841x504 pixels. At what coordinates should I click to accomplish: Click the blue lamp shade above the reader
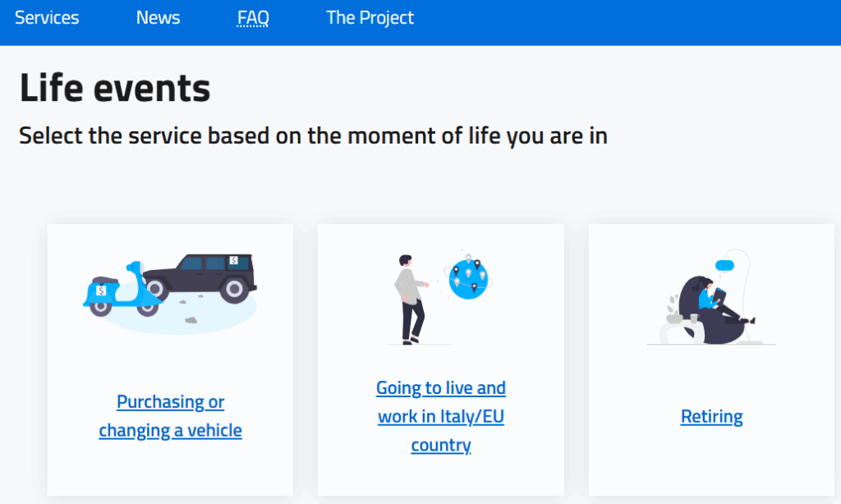tap(724, 265)
